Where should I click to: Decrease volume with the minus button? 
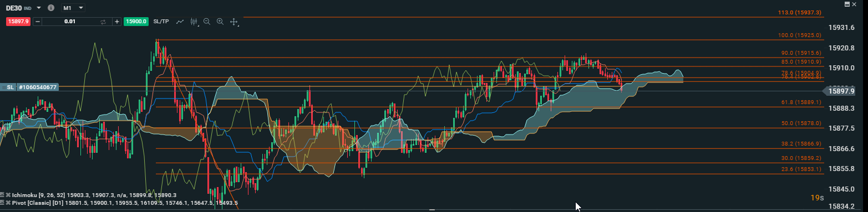(37, 22)
